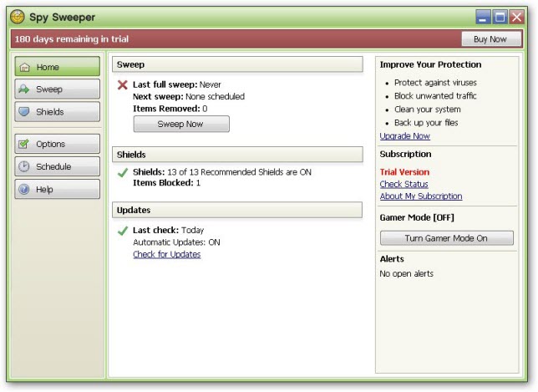538x392 pixels.
Task: Click '180 days remaining in trial' text
Action: tap(72, 38)
